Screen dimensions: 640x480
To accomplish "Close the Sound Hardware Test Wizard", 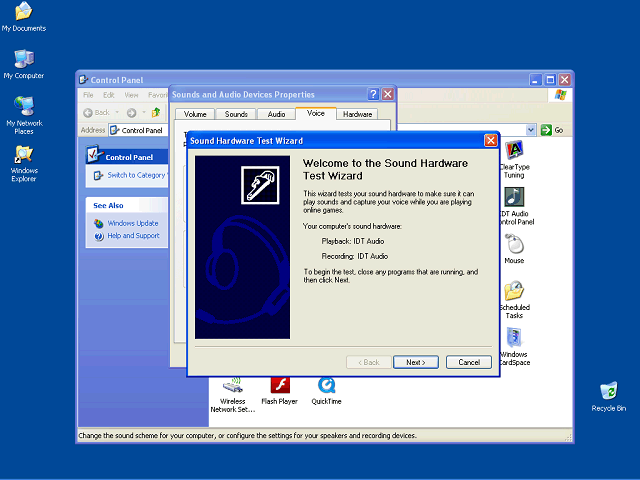I will coord(491,140).
